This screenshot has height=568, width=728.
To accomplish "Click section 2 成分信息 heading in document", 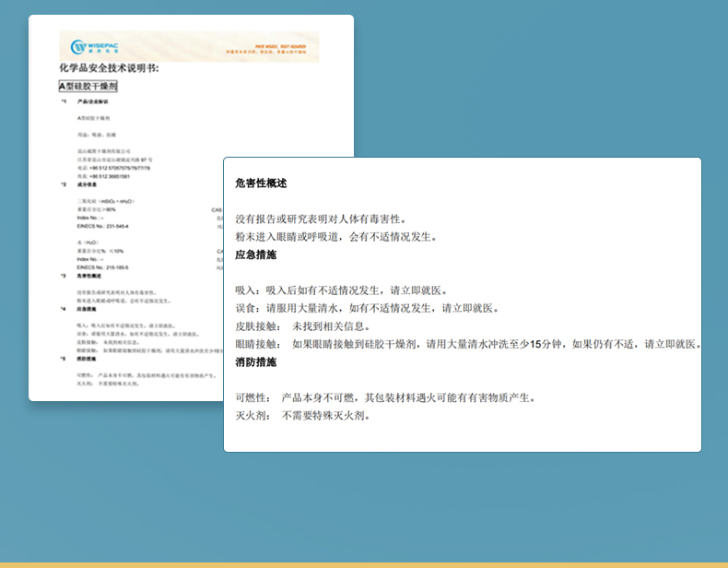I will point(88,184).
